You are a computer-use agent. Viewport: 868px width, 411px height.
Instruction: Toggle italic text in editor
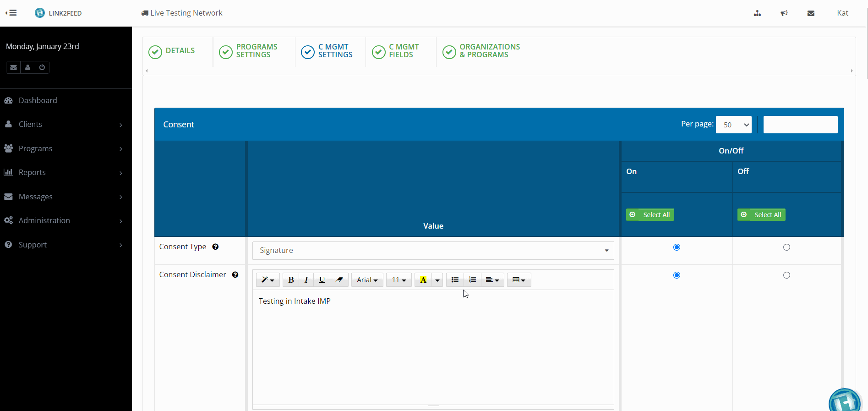pos(306,280)
